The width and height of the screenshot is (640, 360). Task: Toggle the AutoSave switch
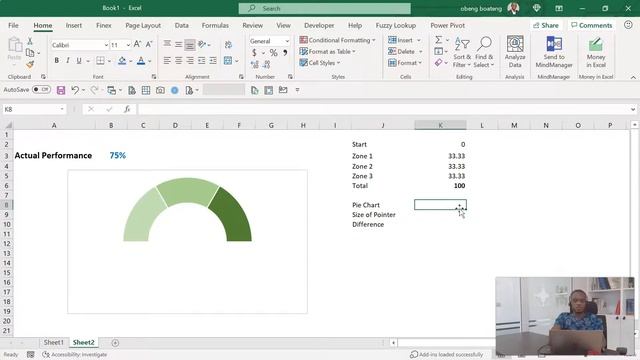tap(41, 89)
